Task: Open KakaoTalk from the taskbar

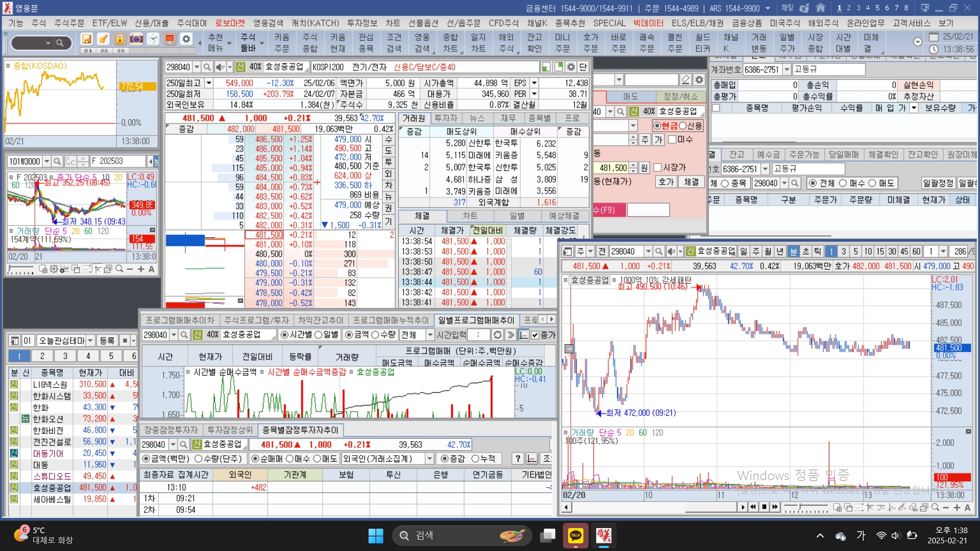Action: (x=575, y=535)
